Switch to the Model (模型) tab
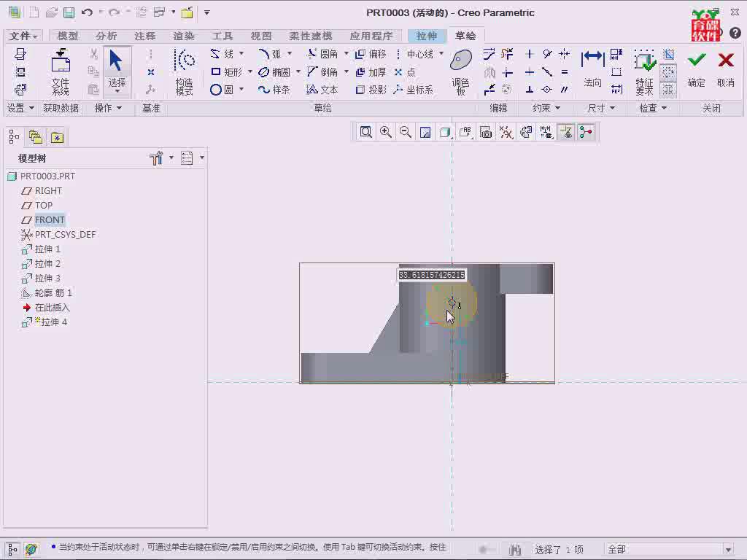 tap(68, 36)
